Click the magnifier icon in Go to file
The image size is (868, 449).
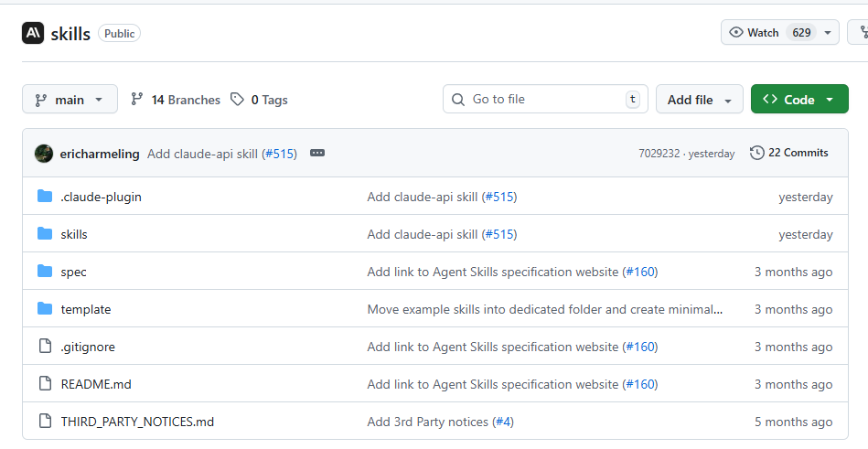(x=458, y=100)
